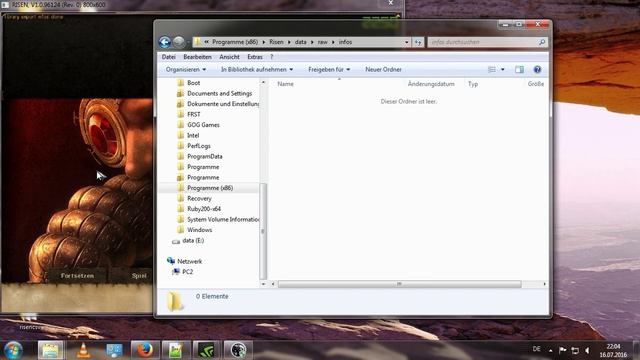Click the data breadcrumb segment

301,42
